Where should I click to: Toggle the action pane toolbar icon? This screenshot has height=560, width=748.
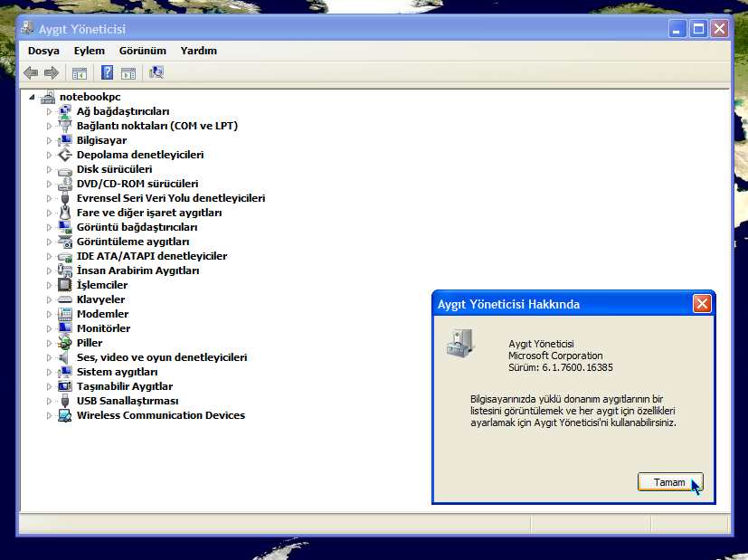128,73
